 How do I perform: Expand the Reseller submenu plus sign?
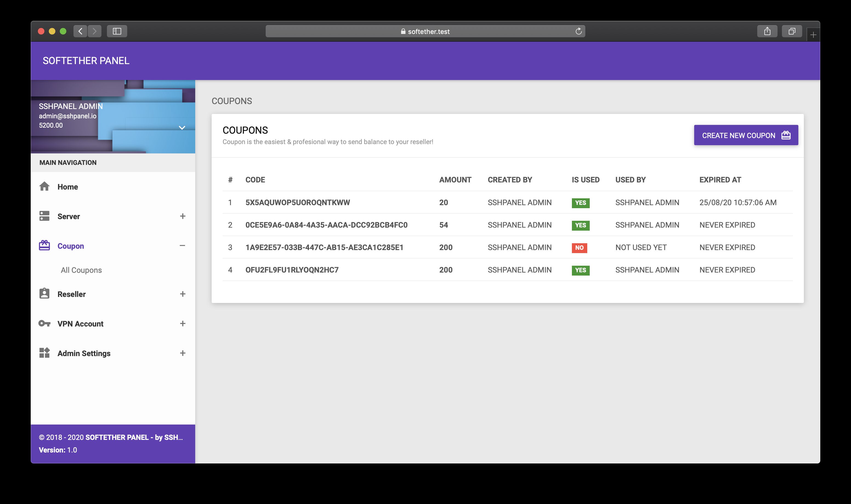(x=183, y=294)
